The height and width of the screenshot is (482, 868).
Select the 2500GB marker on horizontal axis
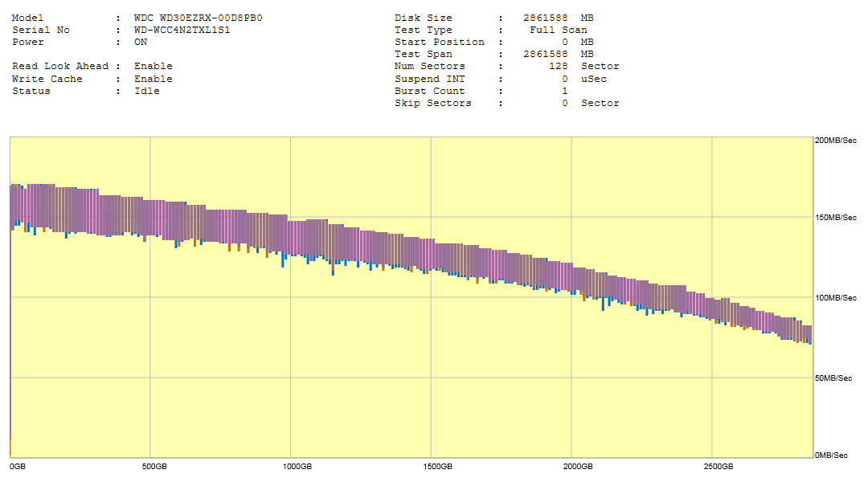click(x=718, y=466)
